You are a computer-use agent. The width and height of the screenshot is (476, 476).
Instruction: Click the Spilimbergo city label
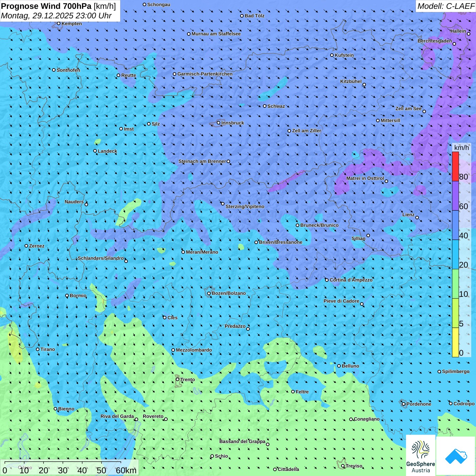pyautogui.click(x=456, y=371)
